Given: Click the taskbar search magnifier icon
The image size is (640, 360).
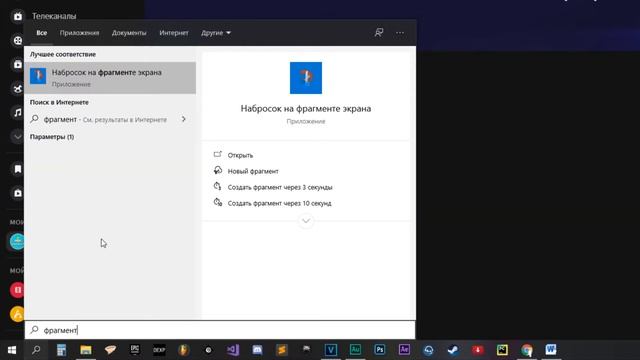Looking at the screenshot, I should [x=36, y=350].
